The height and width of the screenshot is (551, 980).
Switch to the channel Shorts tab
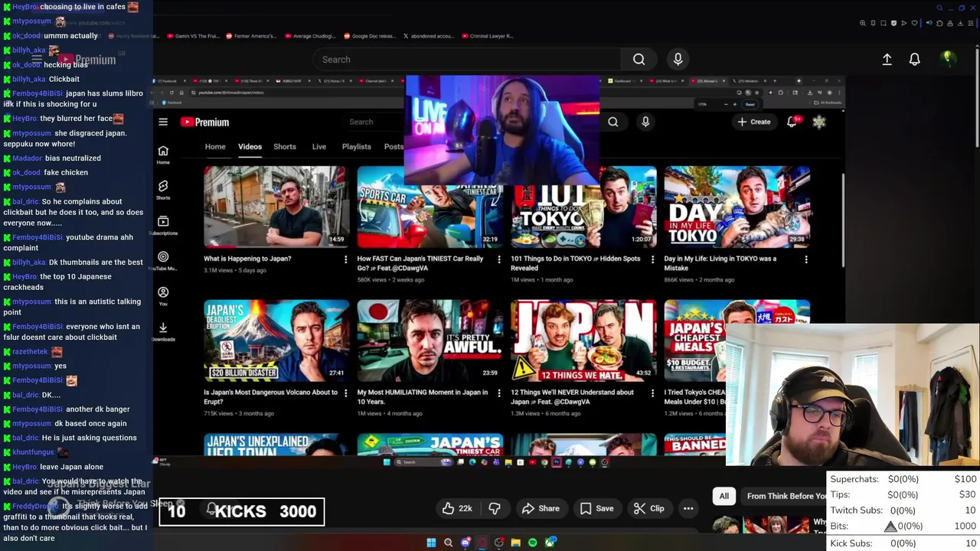click(285, 146)
